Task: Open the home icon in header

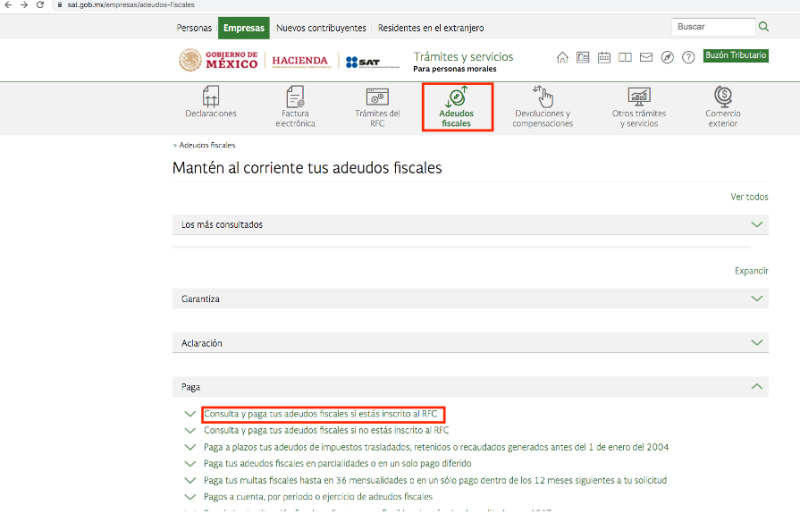Action: tap(562, 57)
